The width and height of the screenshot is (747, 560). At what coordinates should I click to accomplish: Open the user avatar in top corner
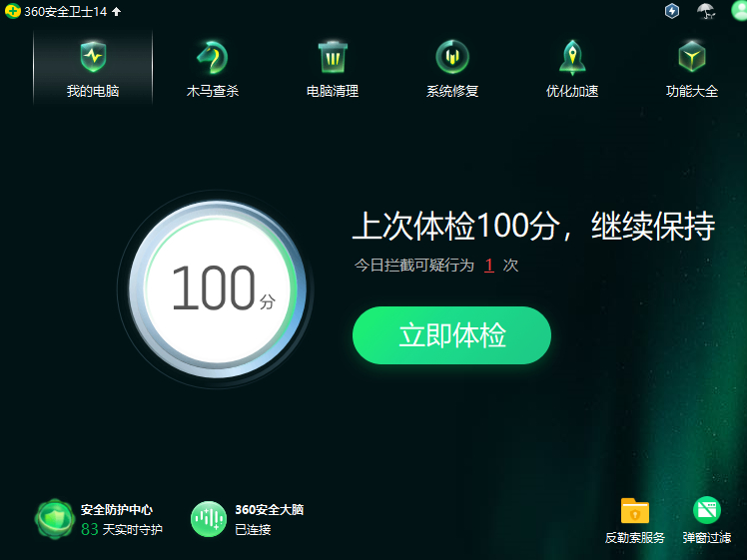(x=739, y=10)
